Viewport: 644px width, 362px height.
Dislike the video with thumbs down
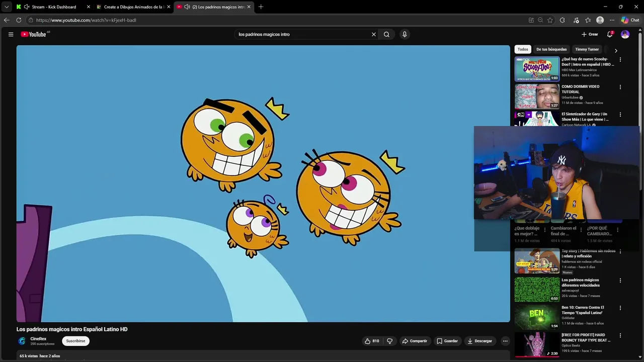click(x=389, y=341)
